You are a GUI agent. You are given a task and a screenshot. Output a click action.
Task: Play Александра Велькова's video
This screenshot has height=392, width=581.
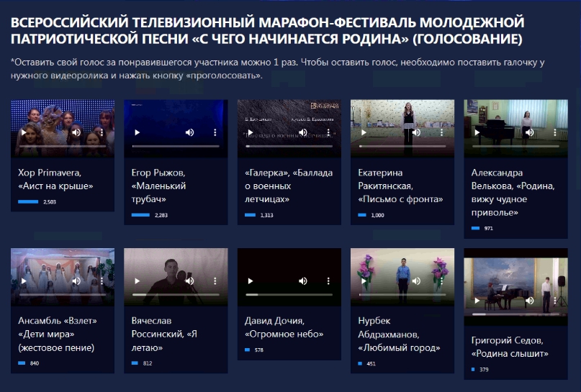477,132
